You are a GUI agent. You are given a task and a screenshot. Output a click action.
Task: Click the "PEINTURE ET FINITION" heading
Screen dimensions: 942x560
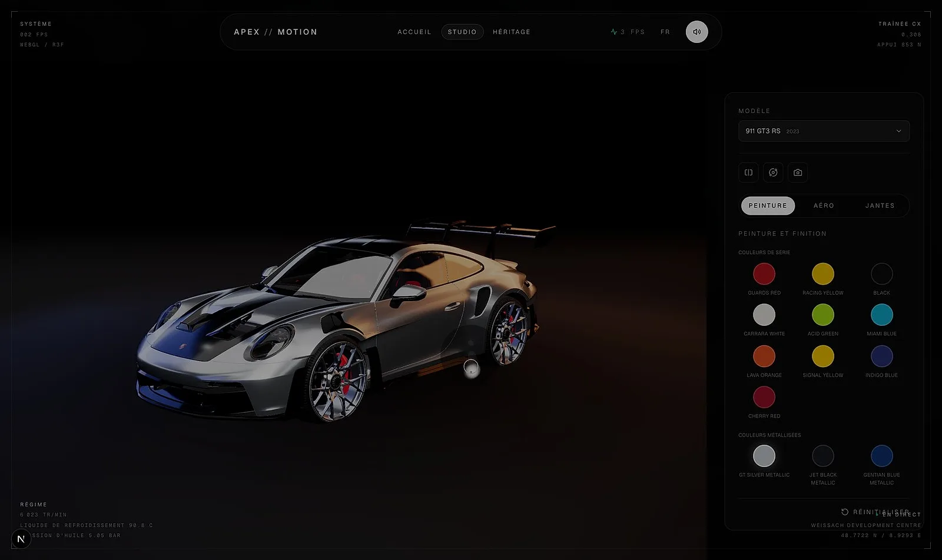point(782,234)
